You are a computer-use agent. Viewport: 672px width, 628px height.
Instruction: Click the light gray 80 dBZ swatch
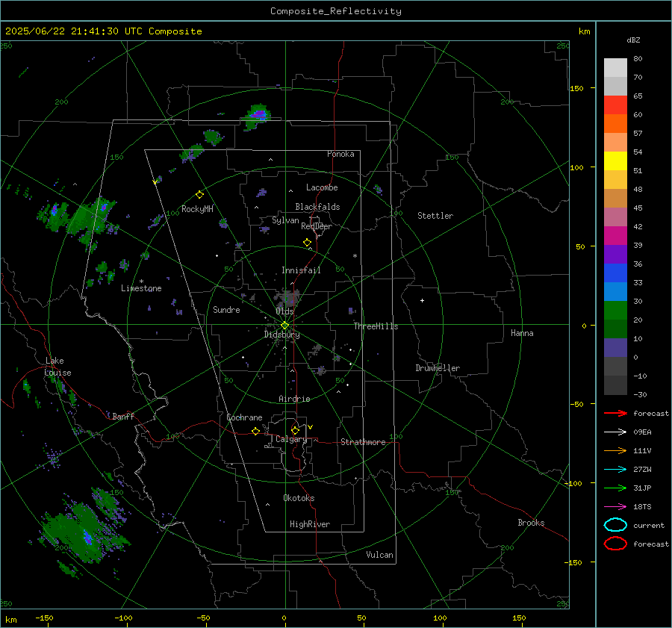615,67
